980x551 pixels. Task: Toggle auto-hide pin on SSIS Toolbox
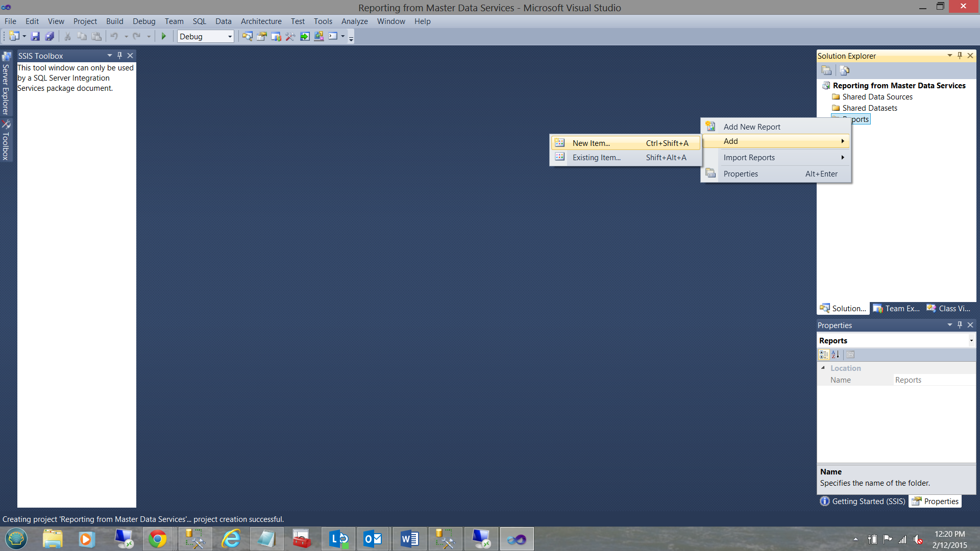(119, 56)
